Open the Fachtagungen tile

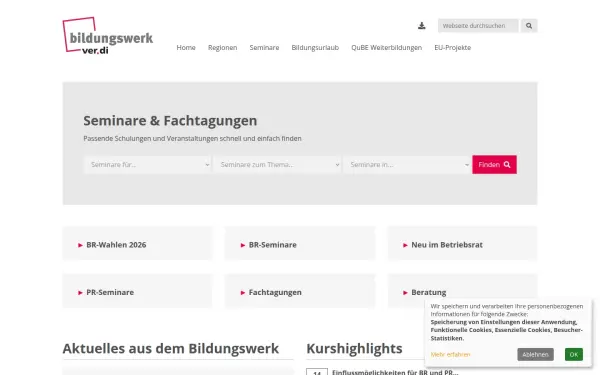click(300, 291)
